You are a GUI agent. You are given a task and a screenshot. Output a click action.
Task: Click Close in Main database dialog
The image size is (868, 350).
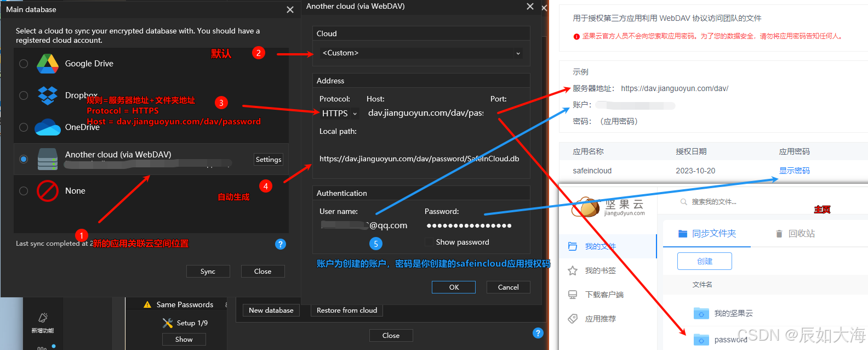(x=262, y=272)
